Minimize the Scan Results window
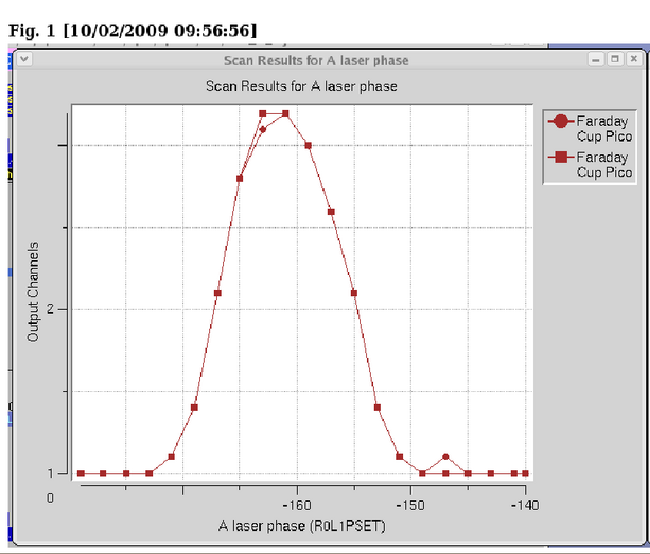The height and width of the screenshot is (554, 650). point(596,59)
